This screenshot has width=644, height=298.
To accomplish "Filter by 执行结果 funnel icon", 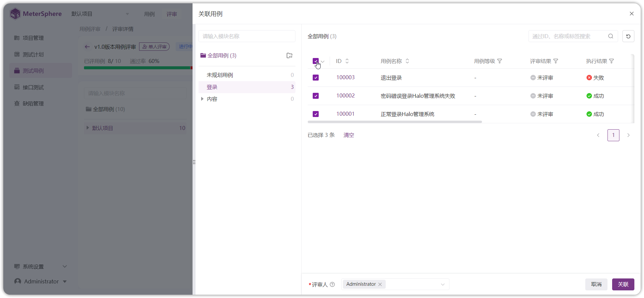I will pyautogui.click(x=611, y=61).
